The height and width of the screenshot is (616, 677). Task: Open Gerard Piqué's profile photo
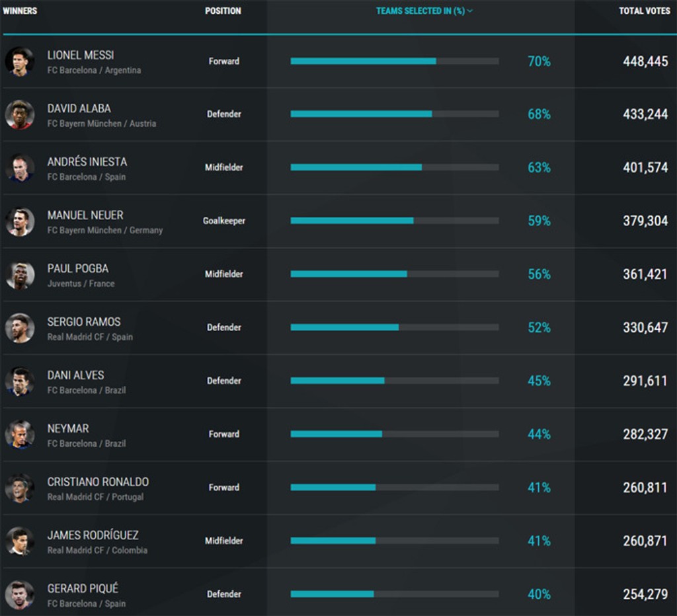click(x=19, y=594)
